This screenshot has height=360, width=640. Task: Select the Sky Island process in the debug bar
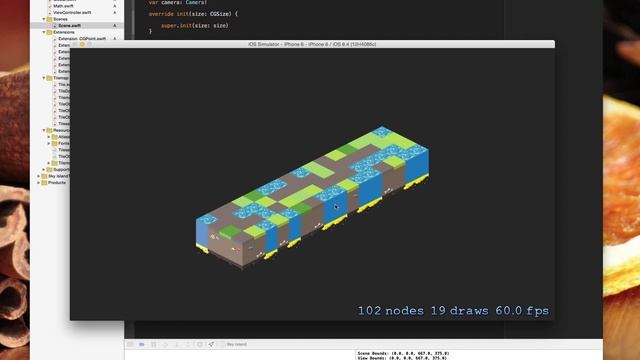point(233,344)
